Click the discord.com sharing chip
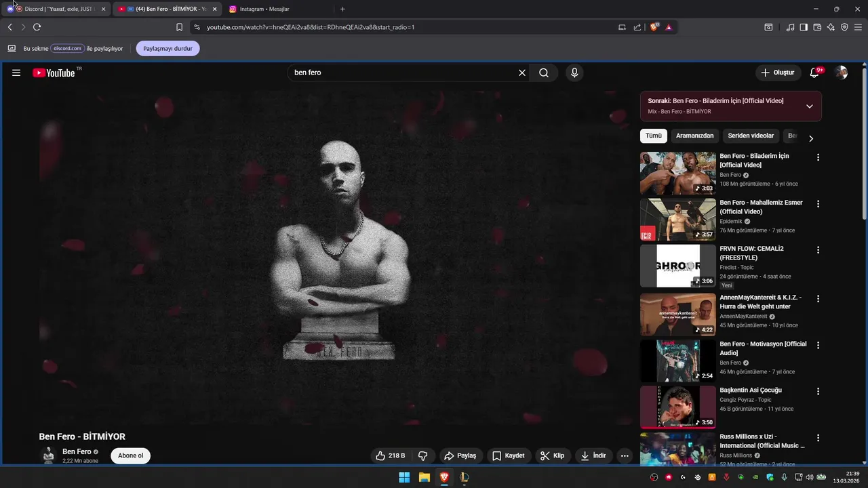868x488 pixels. [x=68, y=49]
